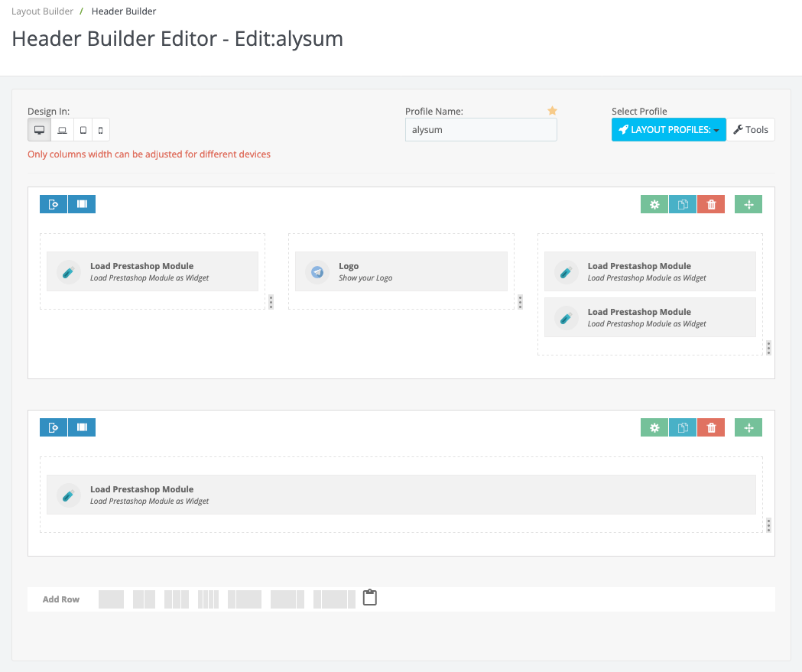
Task: Click second row's export icon button
Action: coord(54,427)
